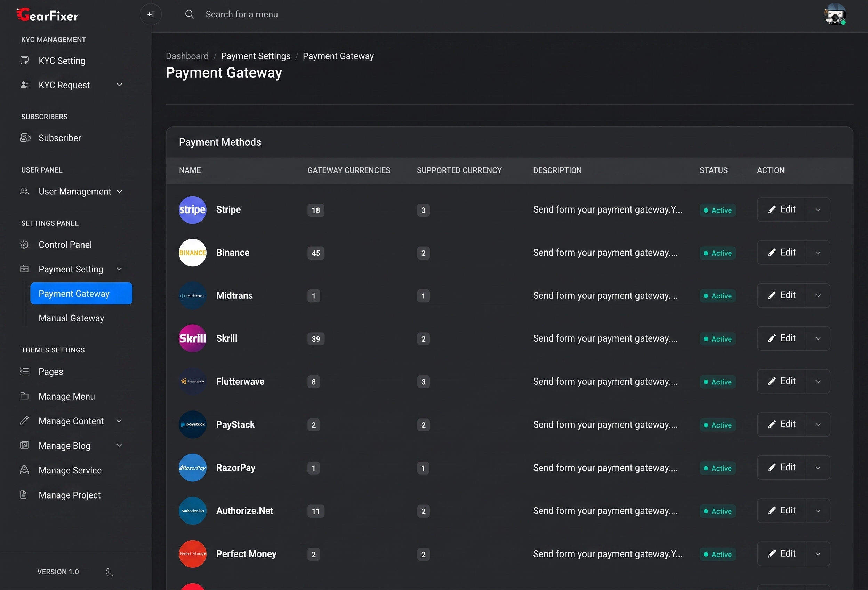868x590 pixels.
Task: Expand the KYC Request submenu
Action: coord(119,85)
